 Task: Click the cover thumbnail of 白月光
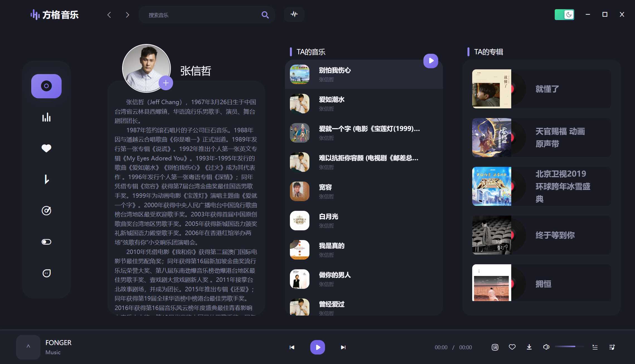pyautogui.click(x=300, y=221)
